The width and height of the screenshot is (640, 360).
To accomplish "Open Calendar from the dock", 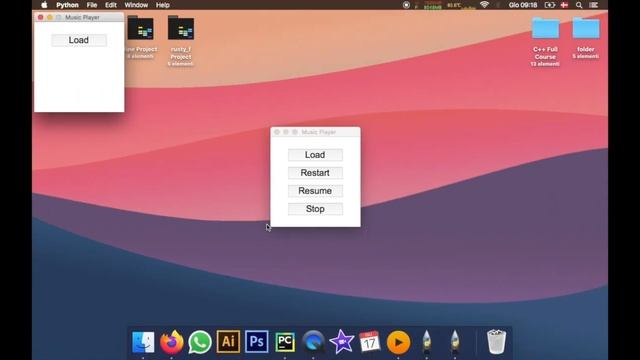I will [370, 342].
